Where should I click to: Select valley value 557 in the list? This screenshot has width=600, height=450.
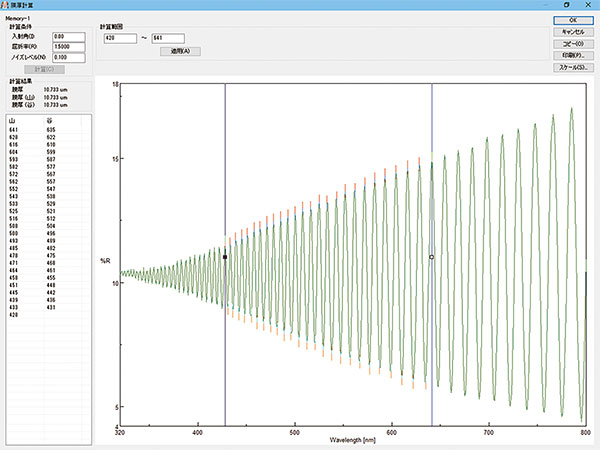pos(51,182)
